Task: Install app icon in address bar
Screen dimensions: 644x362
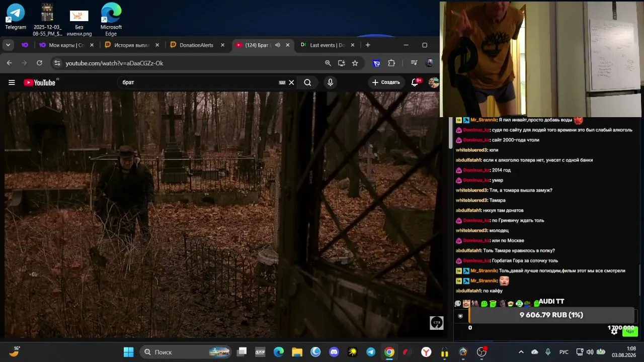Action: click(x=342, y=63)
